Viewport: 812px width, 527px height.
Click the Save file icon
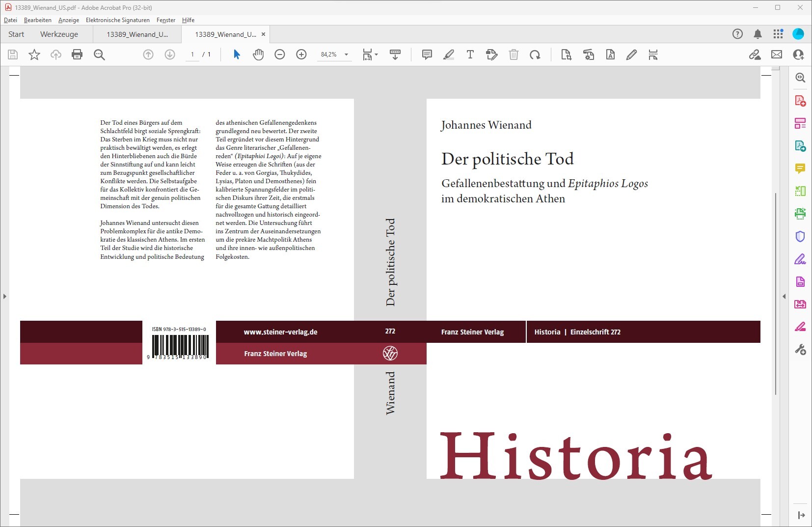pos(13,55)
